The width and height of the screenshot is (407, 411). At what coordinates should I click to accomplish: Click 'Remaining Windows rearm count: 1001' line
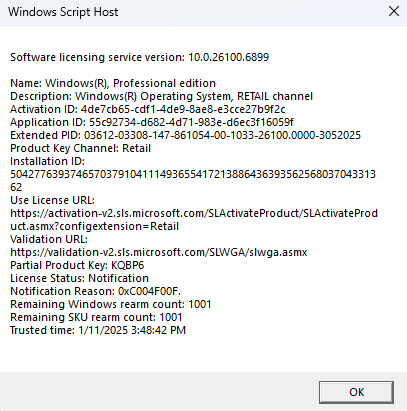tap(111, 304)
